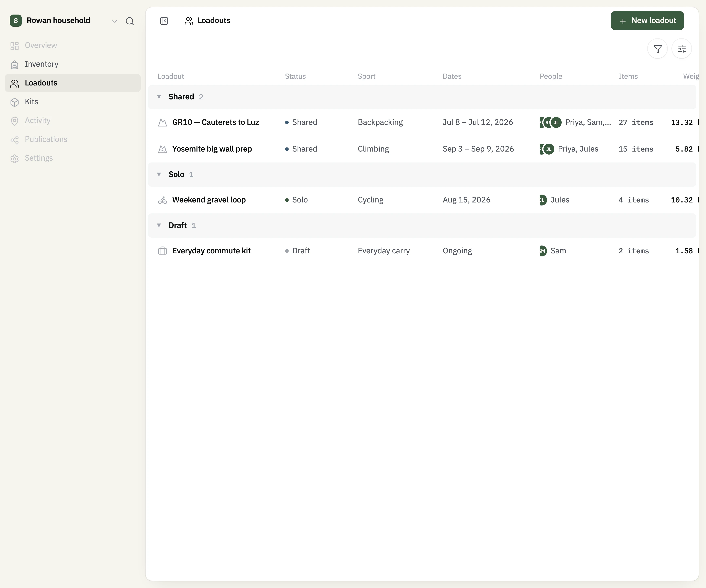The image size is (706, 588).
Task: Click Backpacking sport cell in GR10 row
Action: [380, 122]
